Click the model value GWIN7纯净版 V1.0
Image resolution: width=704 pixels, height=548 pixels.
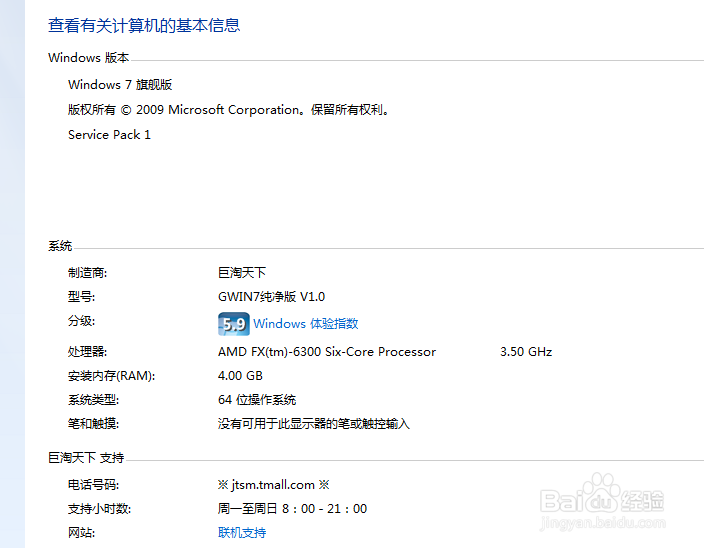coord(271,297)
